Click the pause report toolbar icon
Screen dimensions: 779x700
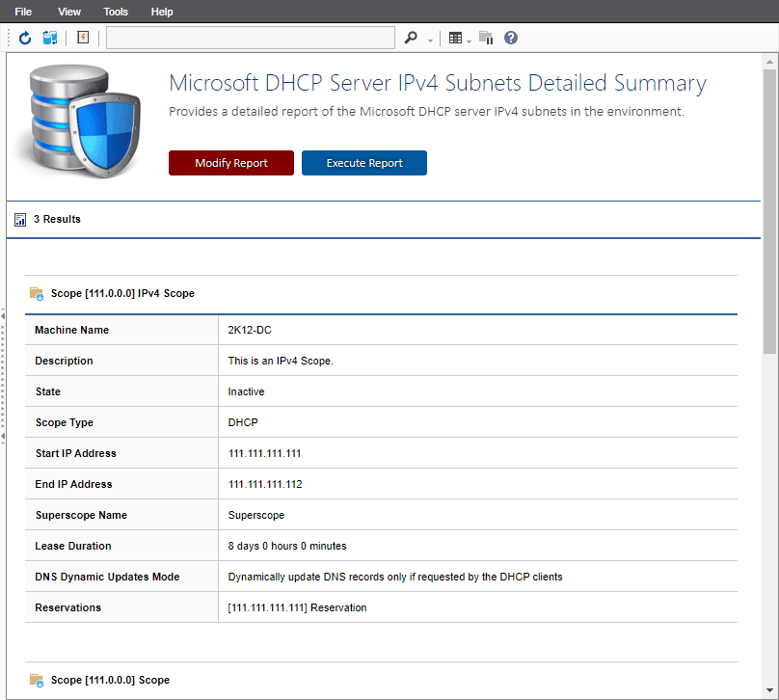point(486,38)
